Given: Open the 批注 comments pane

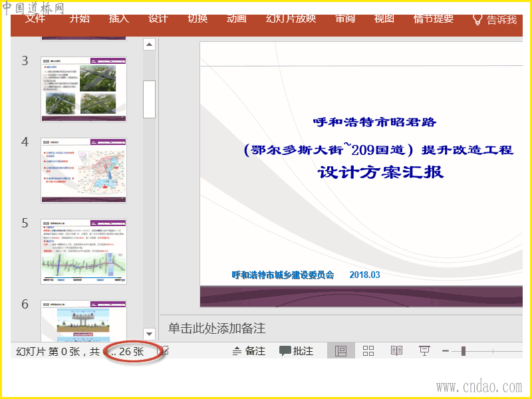Looking at the screenshot, I should pyautogui.click(x=296, y=351).
